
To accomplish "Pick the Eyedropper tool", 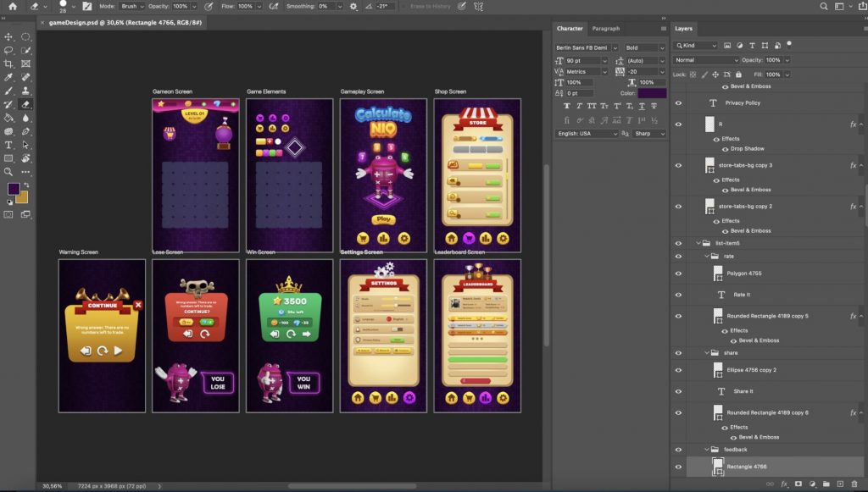I will click(x=9, y=77).
